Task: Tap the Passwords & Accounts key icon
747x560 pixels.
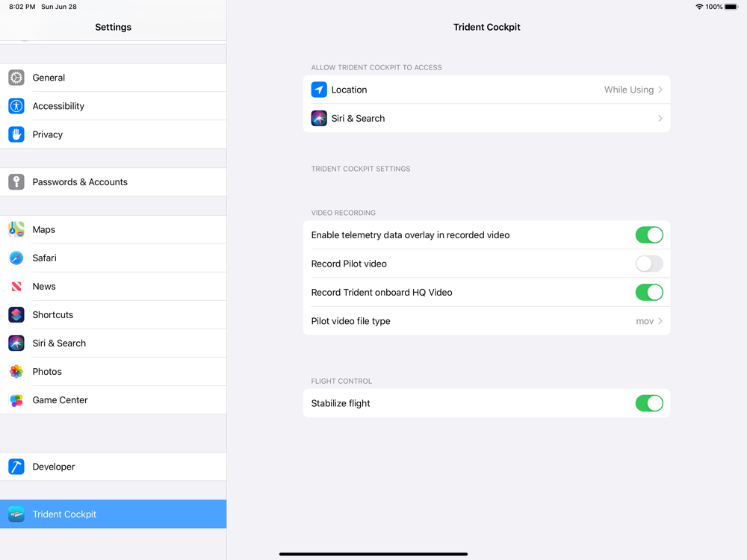Action: coord(16,182)
